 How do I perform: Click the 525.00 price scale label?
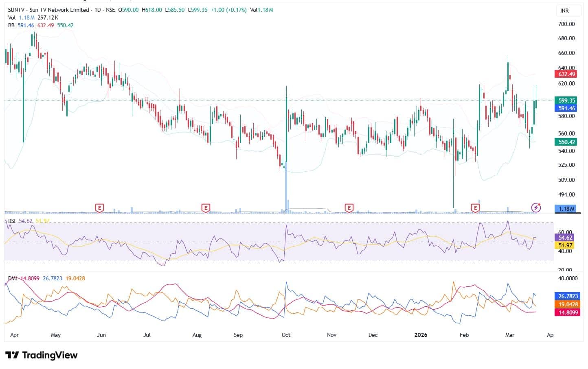pyautogui.click(x=566, y=165)
